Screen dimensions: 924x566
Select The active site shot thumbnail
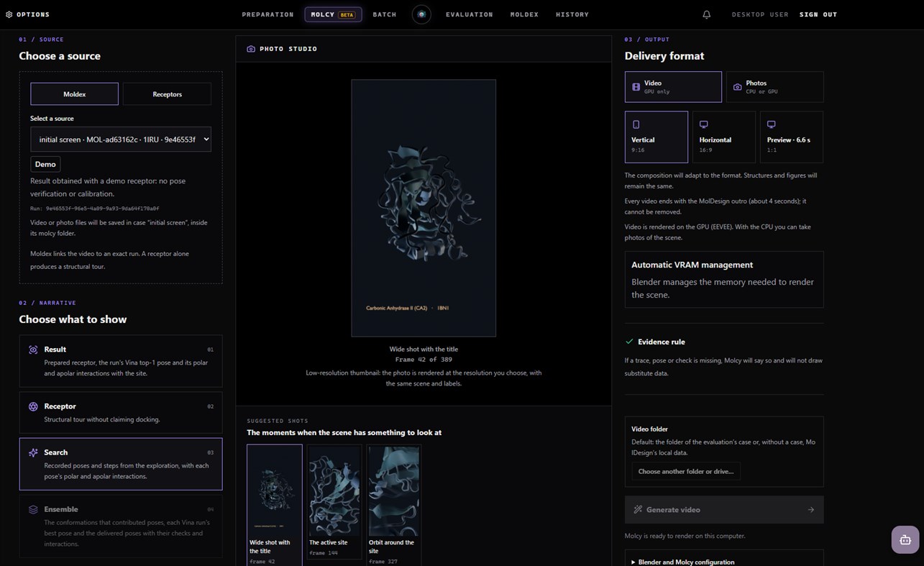click(334, 502)
